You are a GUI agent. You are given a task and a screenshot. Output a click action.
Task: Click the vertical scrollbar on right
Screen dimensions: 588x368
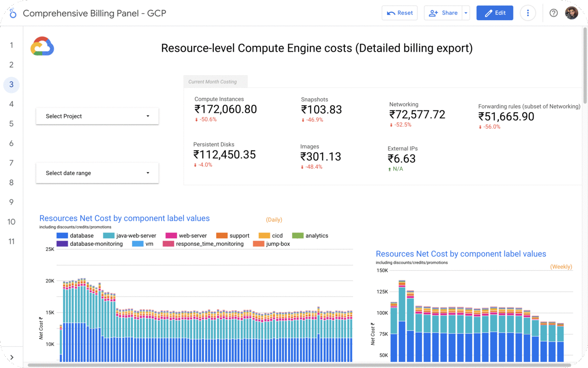pyautogui.click(x=585, y=66)
